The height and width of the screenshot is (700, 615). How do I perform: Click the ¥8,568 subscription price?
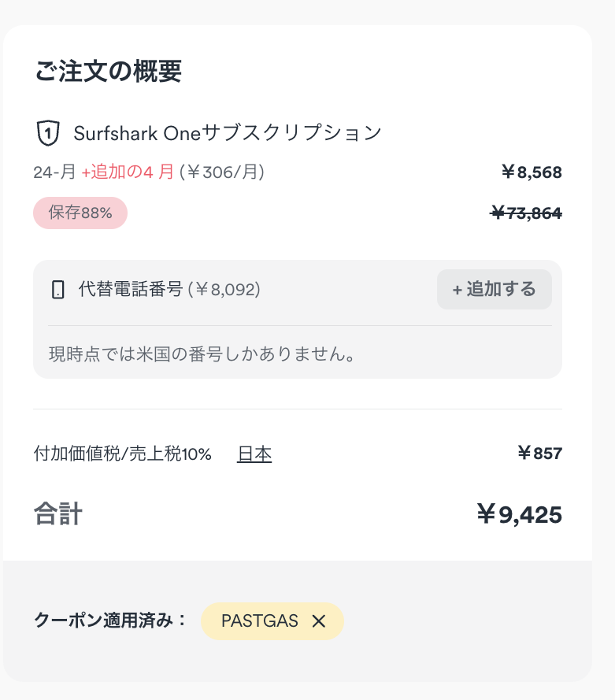click(x=532, y=172)
